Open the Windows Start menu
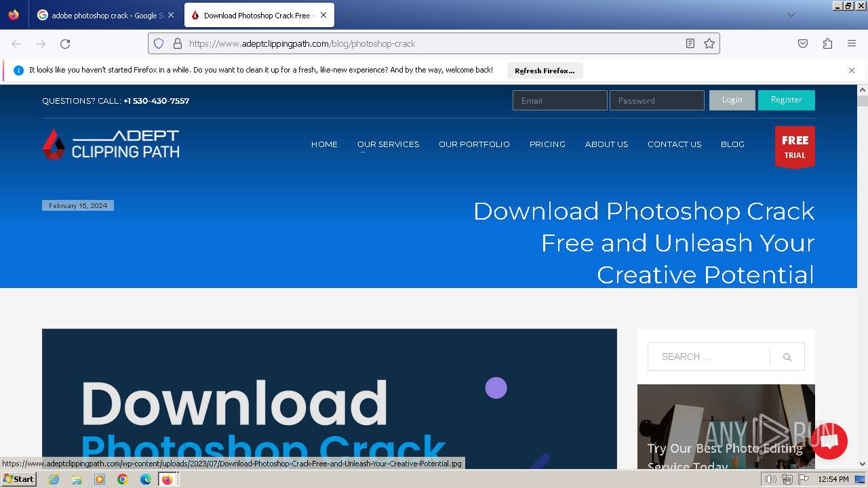This screenshot has width=868, height=488. (x=19, y=479)
